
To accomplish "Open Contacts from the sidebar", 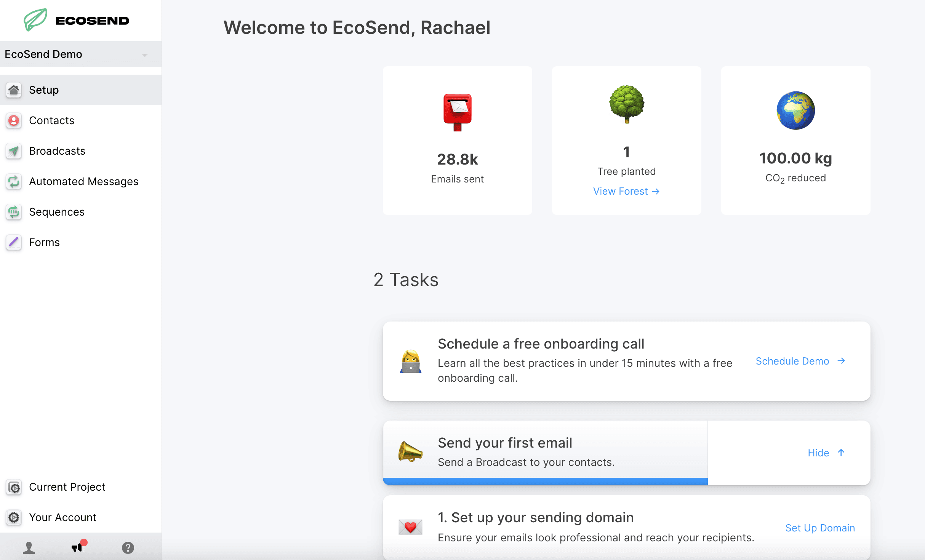I will click(51, 121).
